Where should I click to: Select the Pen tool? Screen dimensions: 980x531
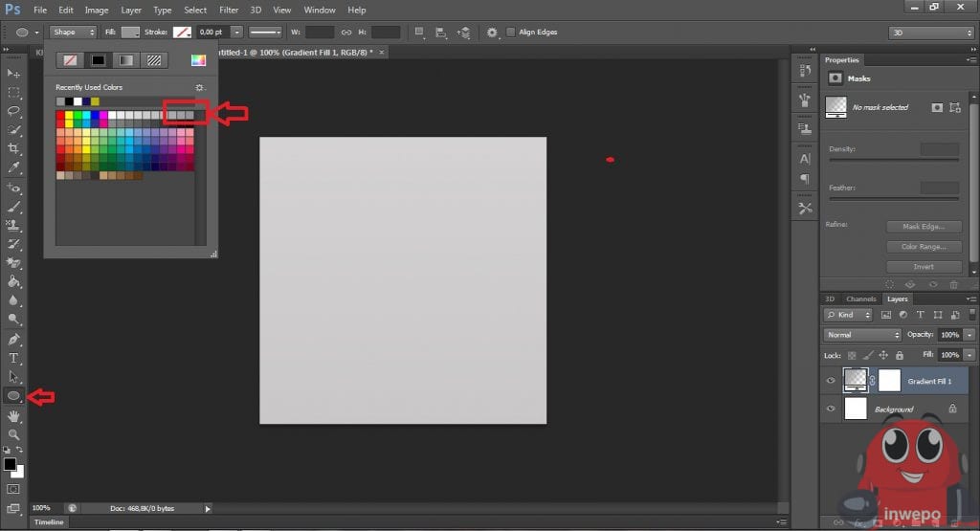pyautogui.click(x=13, y=340)
